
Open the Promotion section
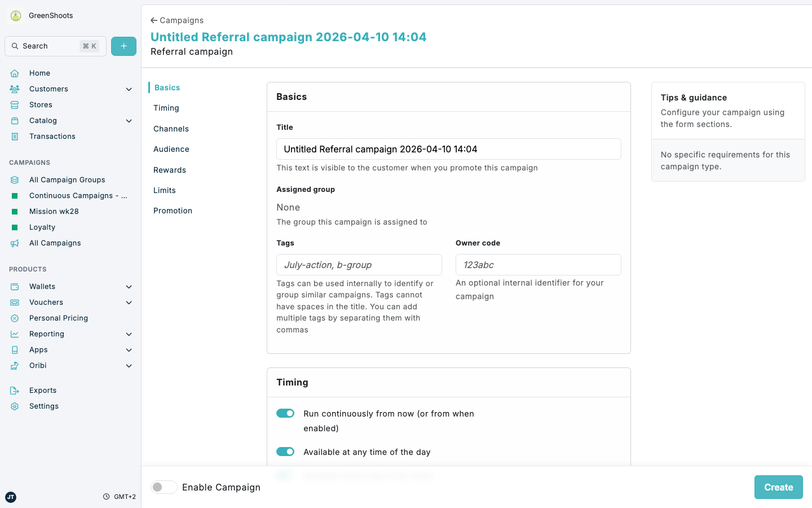point(173,211)
